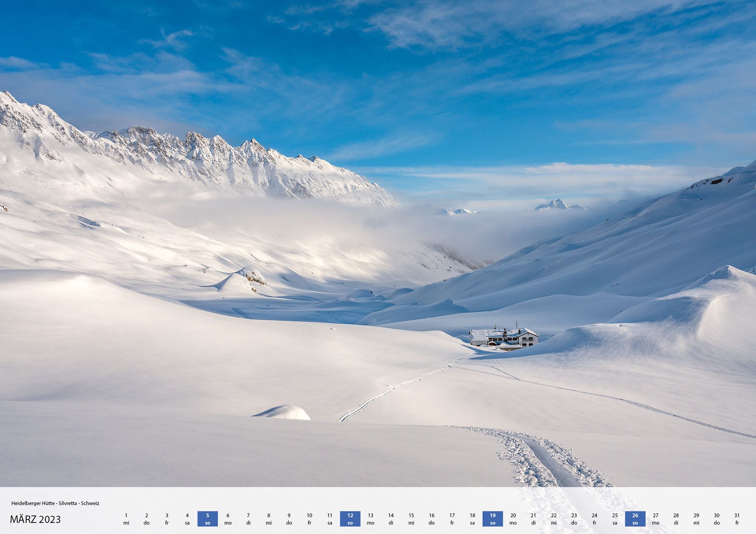Select calendar day '23 do'
This screenshot has height=534, width=756.
[574, 519]
